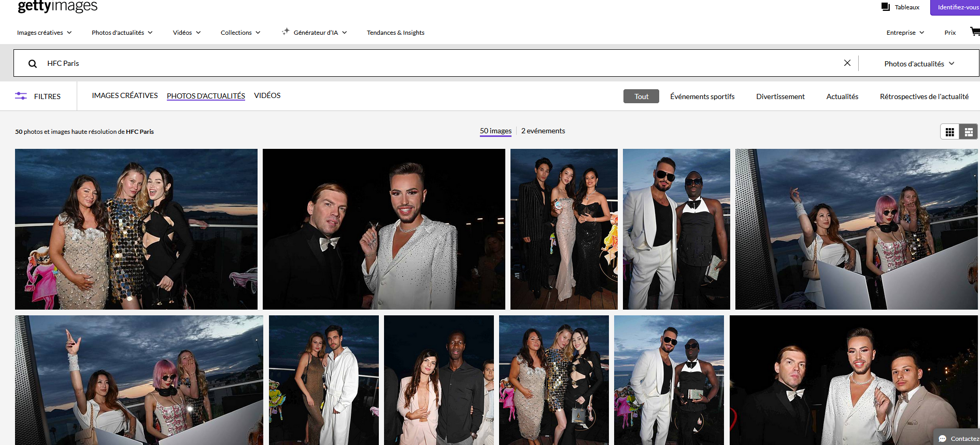The width and height of the screenshot is (980, 445).
Task: Open the Contactez chat bubble icon
Action: [x=943, y=439]
